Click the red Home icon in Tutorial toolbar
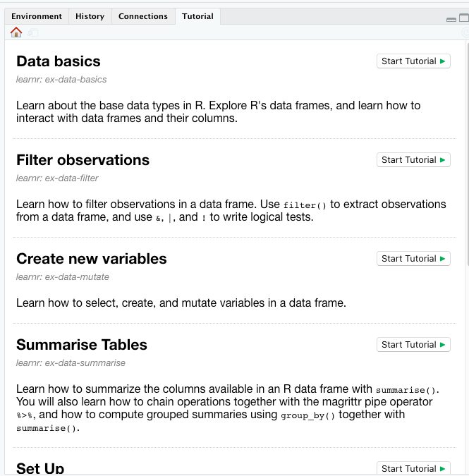The image size is (469, 476). click(x=16, y=32)
